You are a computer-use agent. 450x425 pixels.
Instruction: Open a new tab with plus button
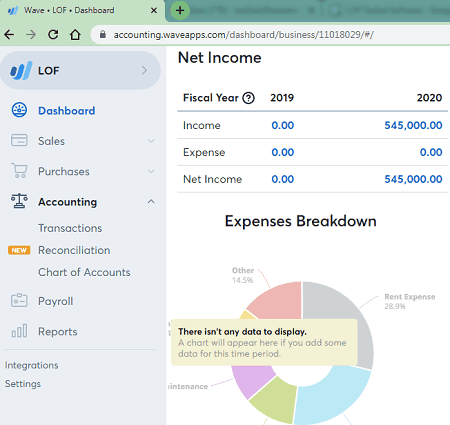coord(180,10)
